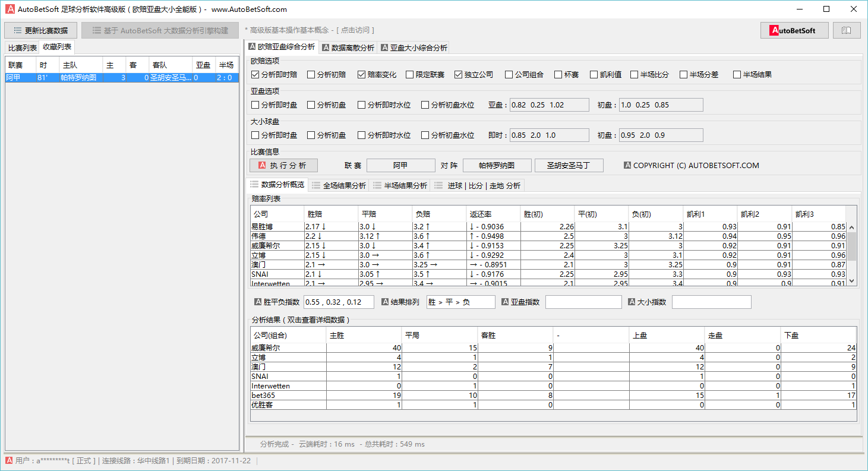
Task: Switch to 收藏列表 tab
Action: (x=57, y=47)
